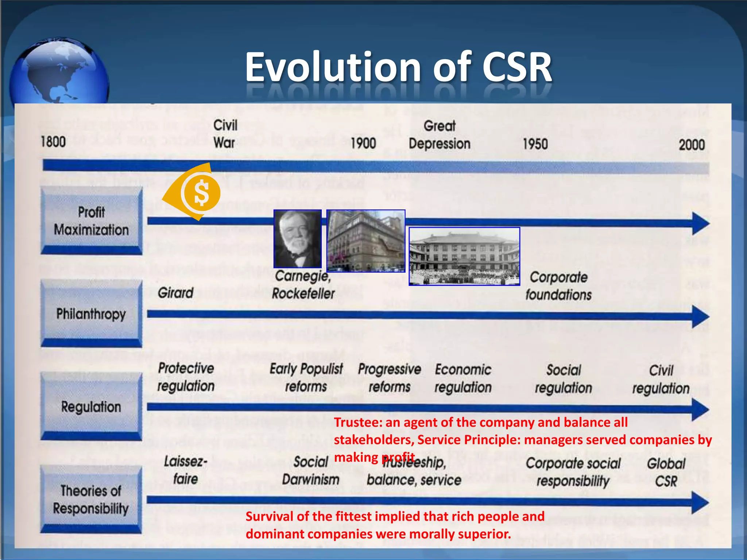This screenshot has height=560, width=747.
Task: Select the brick concert hall photo
Action: [x=366, y=241]
